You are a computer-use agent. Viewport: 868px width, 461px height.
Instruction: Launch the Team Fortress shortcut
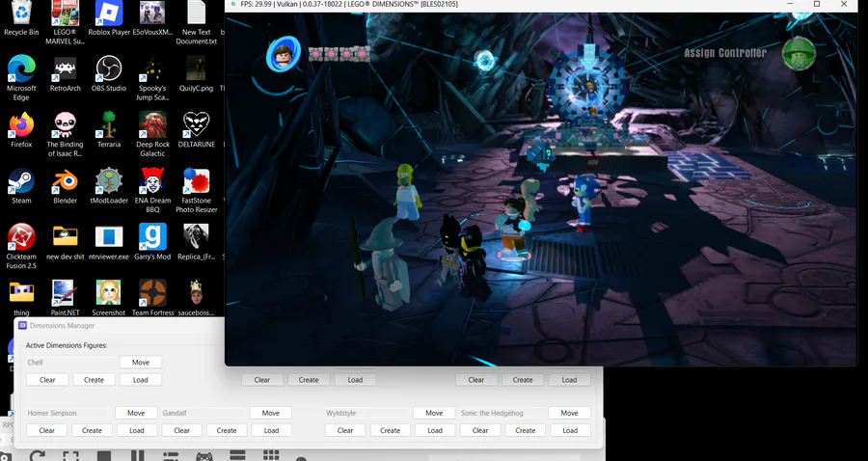click(152, 298)
